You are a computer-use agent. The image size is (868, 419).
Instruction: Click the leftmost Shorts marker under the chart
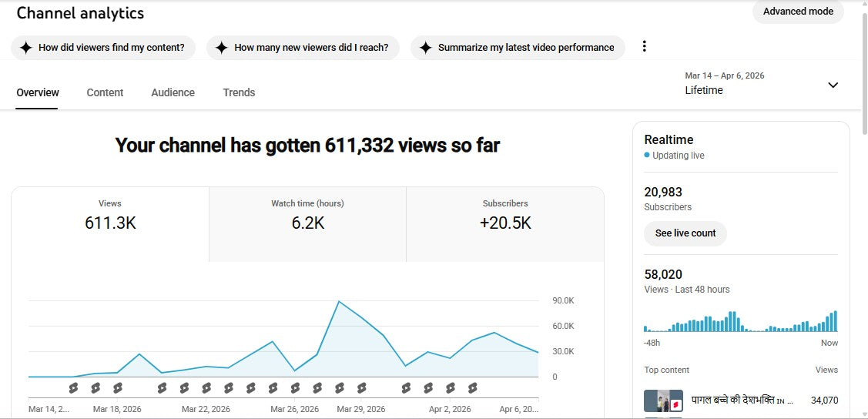pyautogui.click(x=73, y=388)
